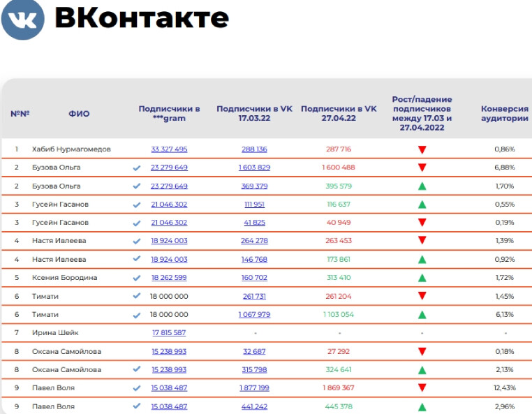
Task: Click the Конверсия аудитории column header
Action: tap(504, 113)
